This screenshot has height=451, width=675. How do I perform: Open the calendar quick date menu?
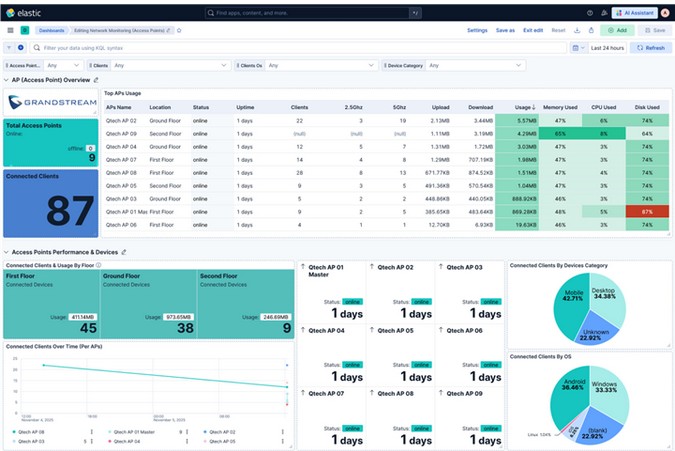click(x=578, y=48)
